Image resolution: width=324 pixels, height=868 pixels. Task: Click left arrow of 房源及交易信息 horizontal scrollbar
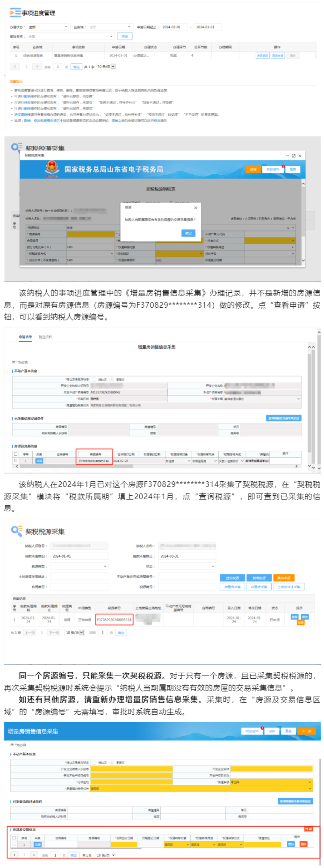pos(17,466)
